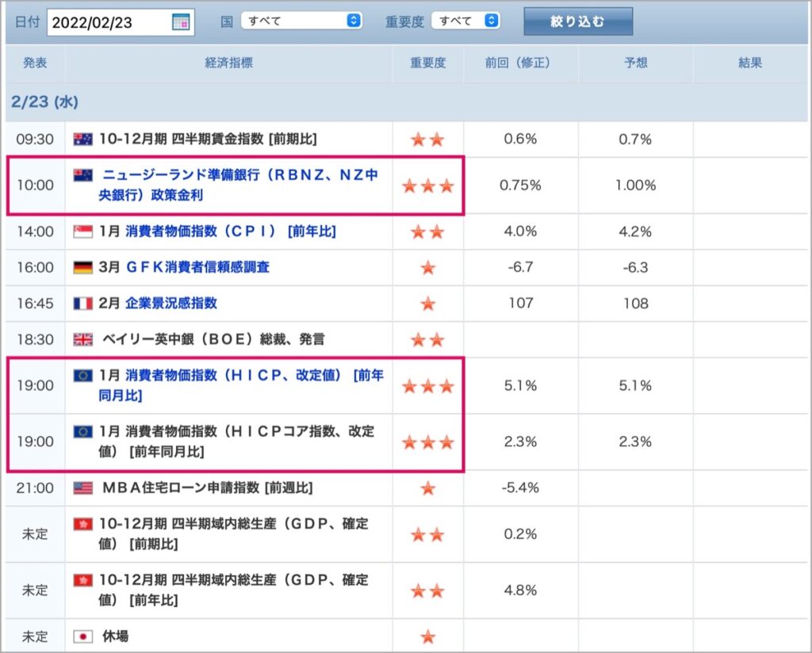Screen dimensions: 812x653
Task: Click the 経済指標 column header
Action: (229, 63)
